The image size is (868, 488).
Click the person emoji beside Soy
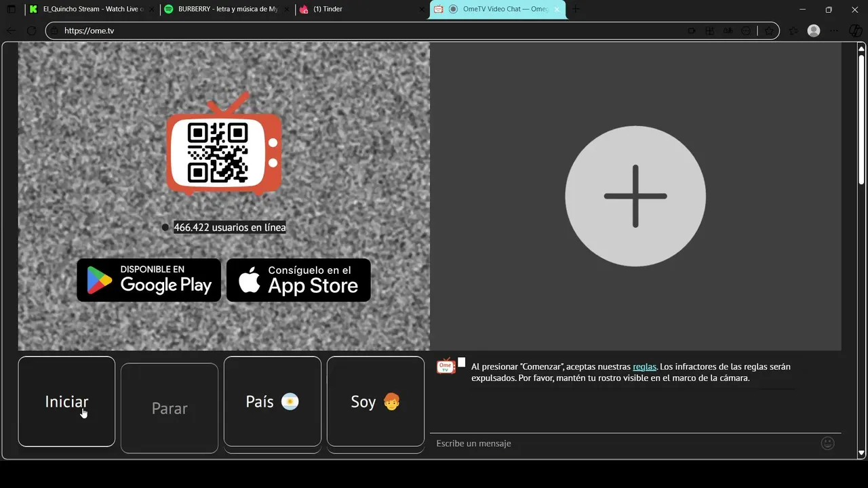click(x=391, y=401)
